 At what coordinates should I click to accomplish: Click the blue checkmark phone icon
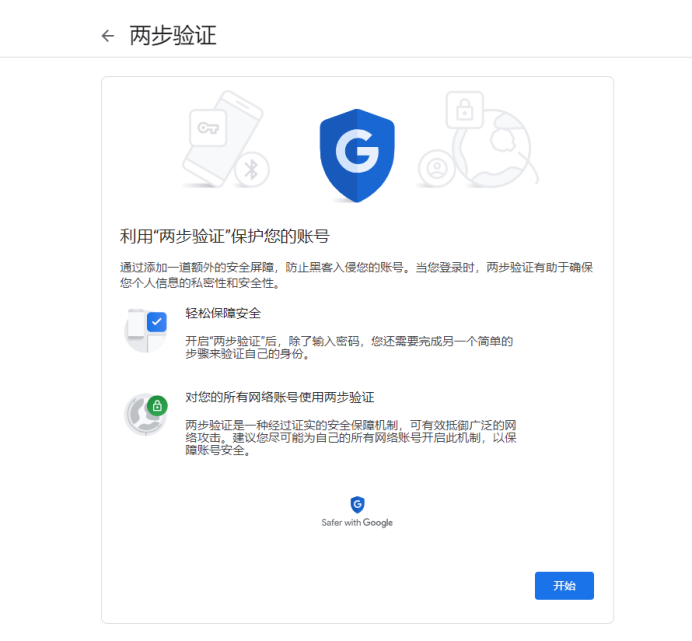146,330
